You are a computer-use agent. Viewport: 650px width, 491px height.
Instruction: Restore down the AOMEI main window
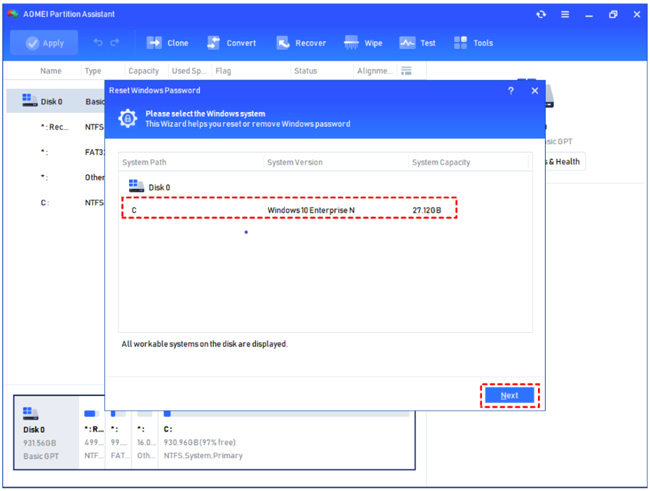(613, 15)
